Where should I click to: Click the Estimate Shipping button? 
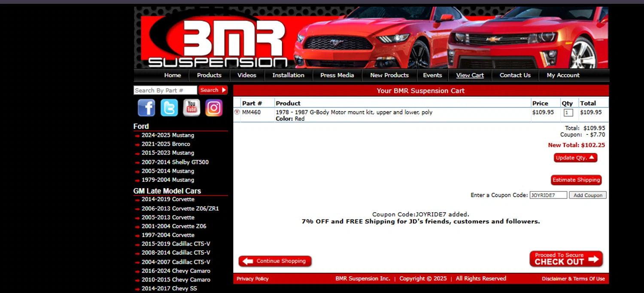pyautogui.click(x=576, y=180)
